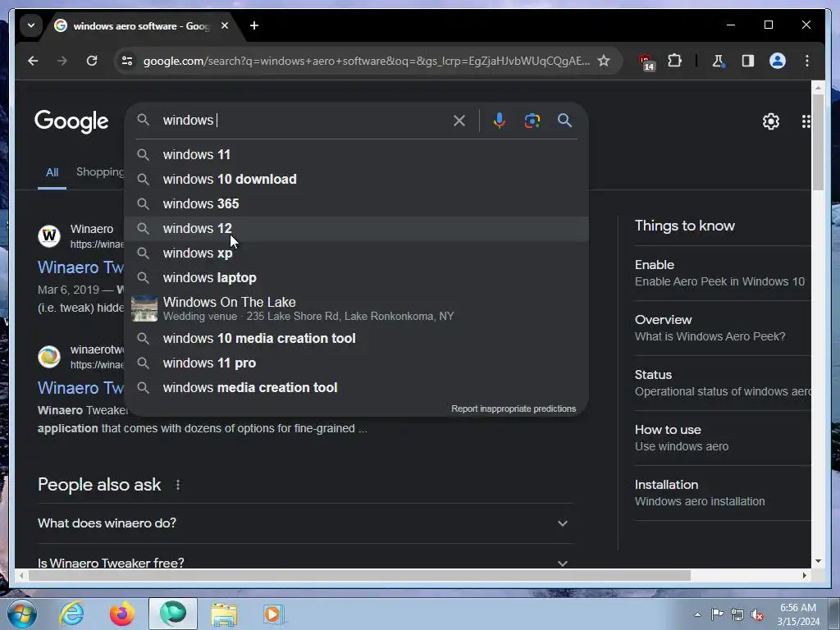Switch to the Shopping tab
The image size is (840, 630).
pyautogui.click(x=100, y=172)
